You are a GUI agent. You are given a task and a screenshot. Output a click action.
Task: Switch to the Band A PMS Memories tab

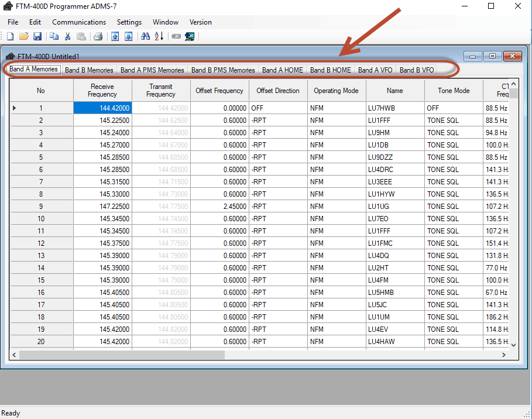click(x=152, y=70)
